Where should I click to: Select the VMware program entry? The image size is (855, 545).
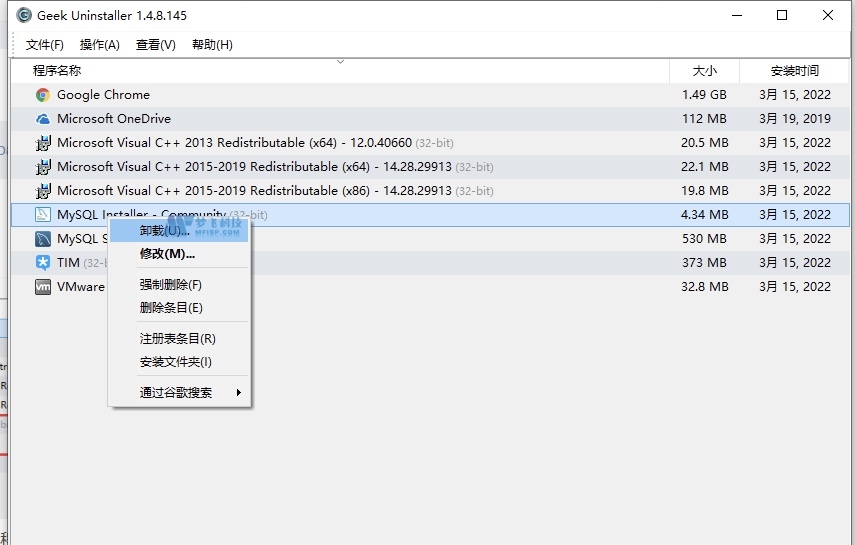[x=81, y=287]
